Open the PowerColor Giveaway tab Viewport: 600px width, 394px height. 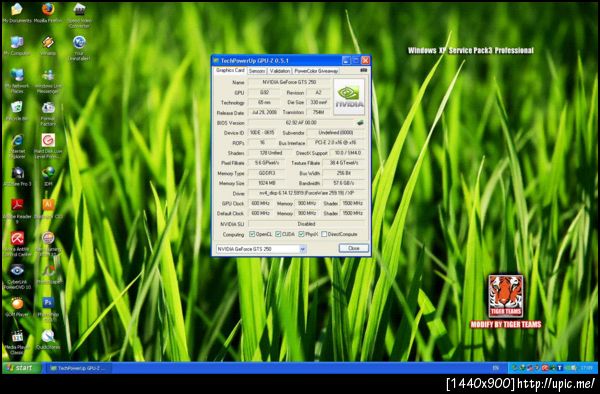pyautogui.click(x=316, y=71)
